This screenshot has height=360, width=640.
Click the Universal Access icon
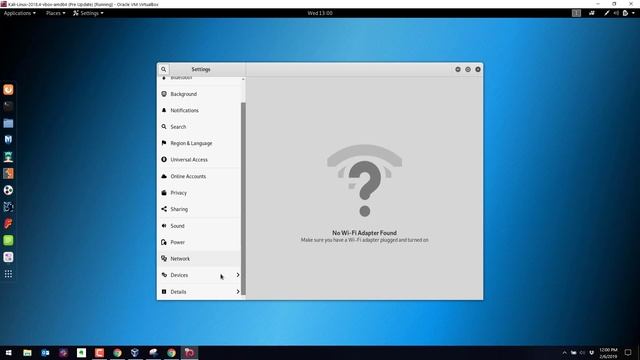coord(164,160)
